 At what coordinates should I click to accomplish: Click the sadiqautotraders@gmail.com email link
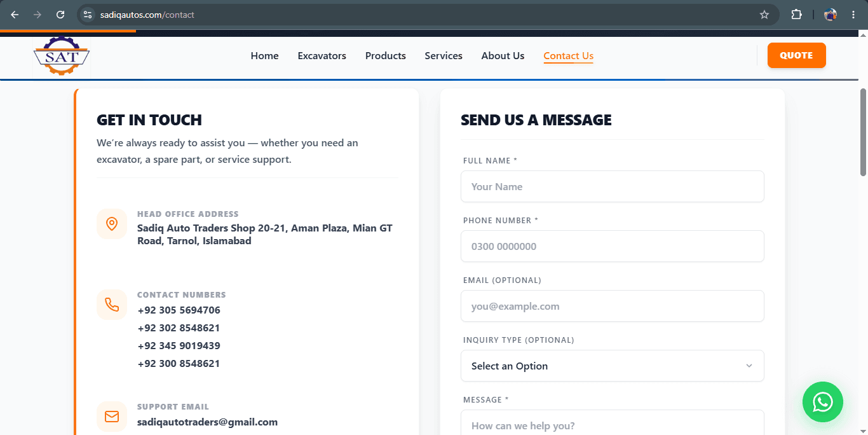pos(208,422)
